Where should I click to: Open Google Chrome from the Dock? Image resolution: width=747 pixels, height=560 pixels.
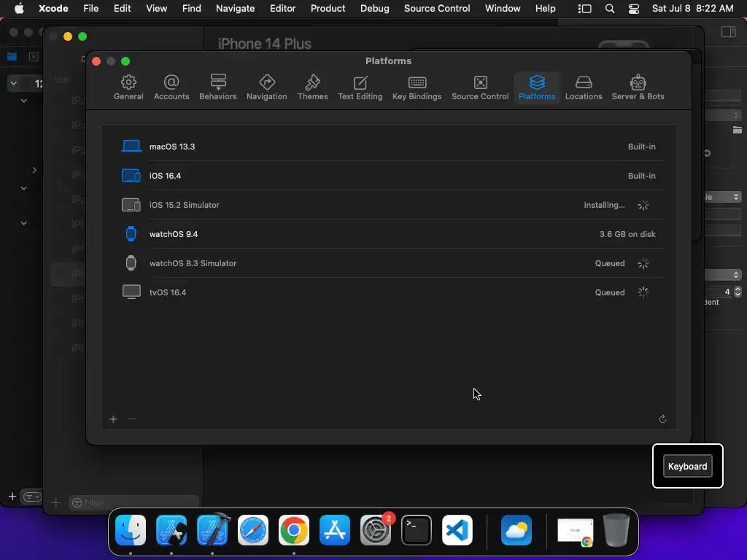293,530
